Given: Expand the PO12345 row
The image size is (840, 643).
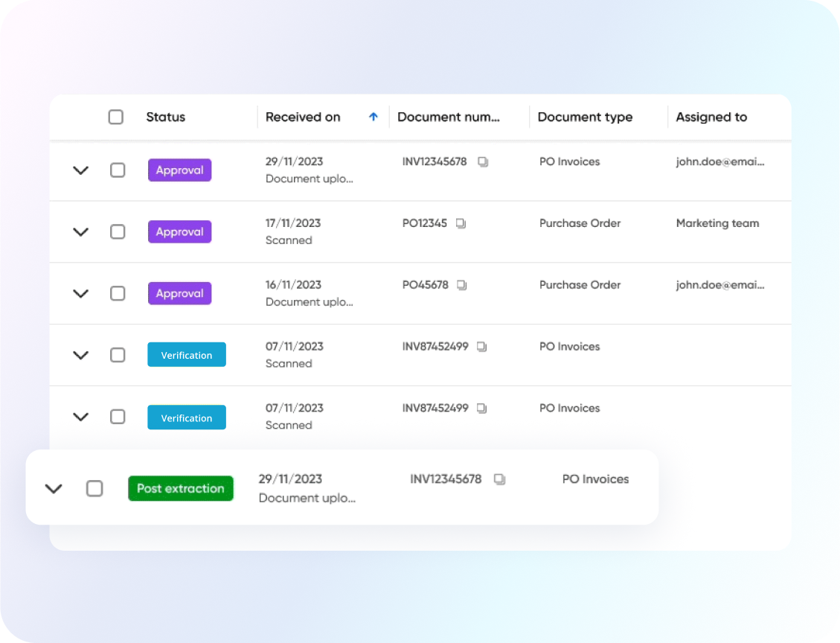Looking at the screenshot, I should 80,232.
